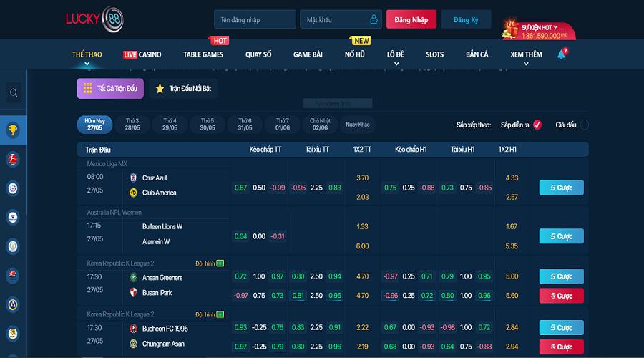Select the trophy icon in the sidebar

point(13,130)
